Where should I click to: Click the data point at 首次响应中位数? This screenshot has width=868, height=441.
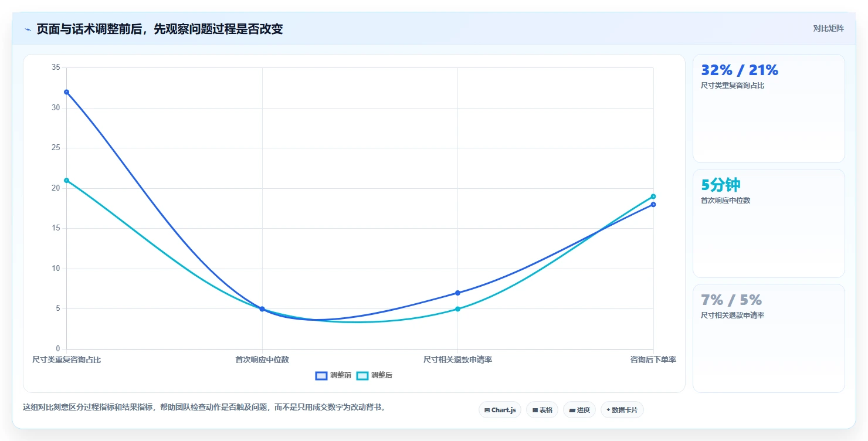[x=262, y=309]
